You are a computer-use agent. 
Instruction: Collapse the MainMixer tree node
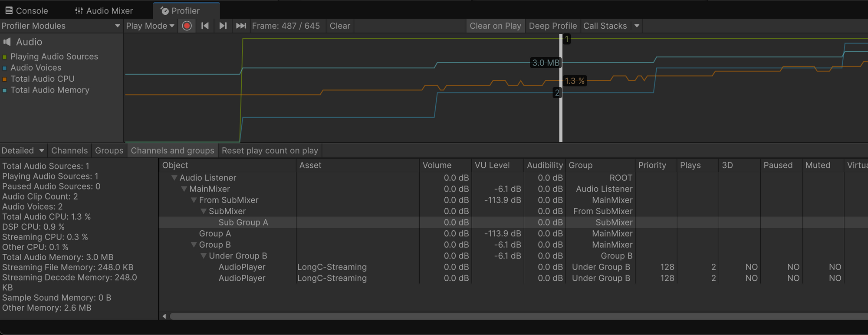184,189
